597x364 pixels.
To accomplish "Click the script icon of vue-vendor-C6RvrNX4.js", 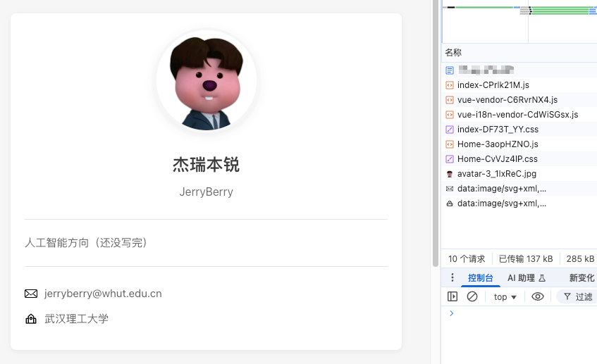I will 450,100.
